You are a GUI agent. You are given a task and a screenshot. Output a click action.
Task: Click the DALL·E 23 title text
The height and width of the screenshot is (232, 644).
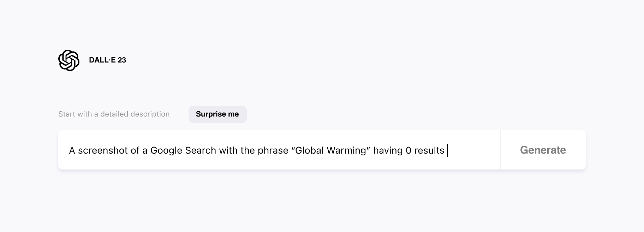[107, 60]
